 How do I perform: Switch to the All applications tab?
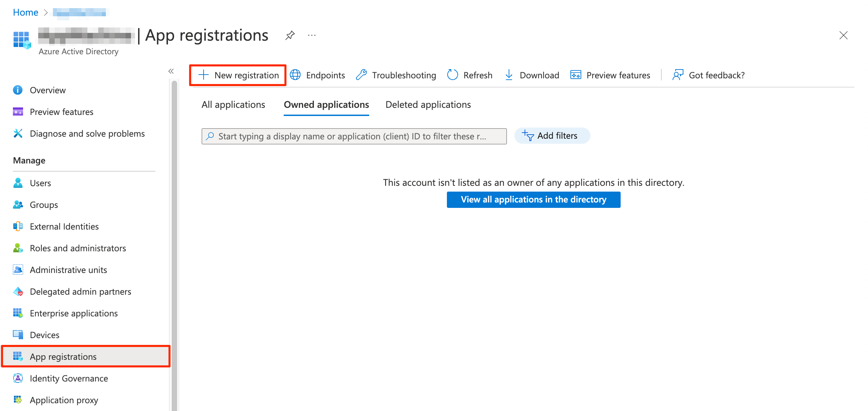pos(233,105)
